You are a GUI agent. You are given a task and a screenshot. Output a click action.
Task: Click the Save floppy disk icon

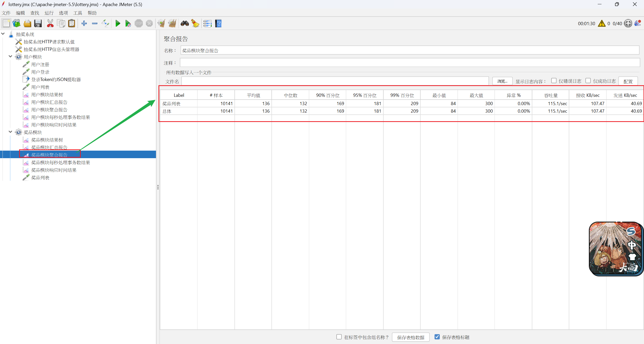(38, 24)
